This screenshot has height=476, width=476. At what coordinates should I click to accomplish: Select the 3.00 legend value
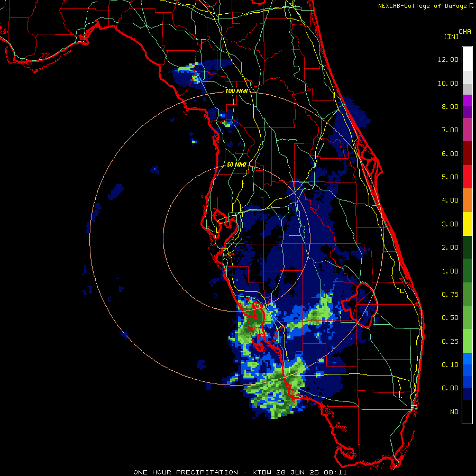point(450,224)
